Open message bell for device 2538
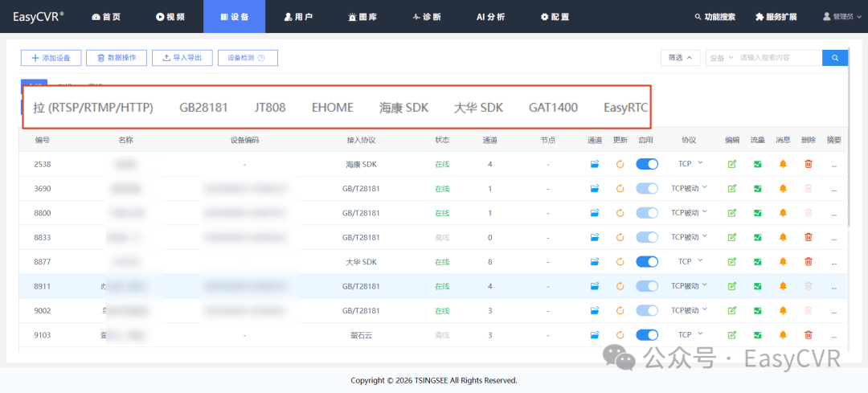868x393 pixels. pos(783,165)
